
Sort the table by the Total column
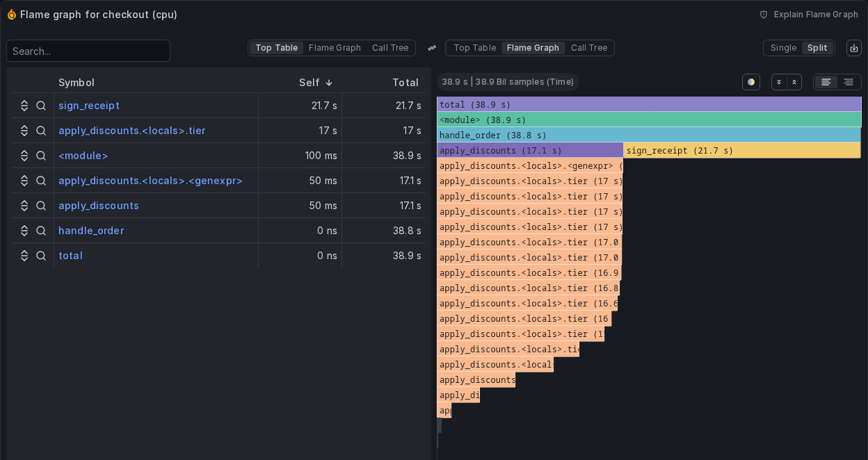(x=405, y=83)
